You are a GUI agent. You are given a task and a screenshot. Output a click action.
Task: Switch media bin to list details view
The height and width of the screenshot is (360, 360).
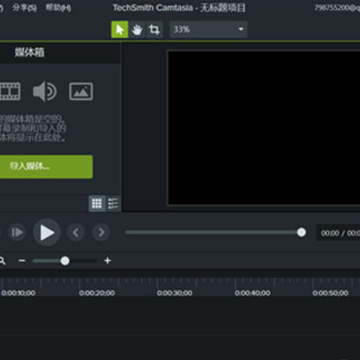pyautogui.click(x=113, y=203)
